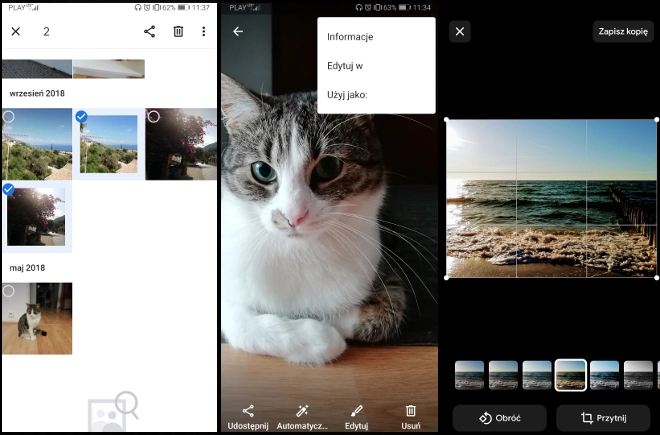Apply Automatycznie auto-enhance wand
This screenshot has width=660, height=435.
click(x=302, y=416)
